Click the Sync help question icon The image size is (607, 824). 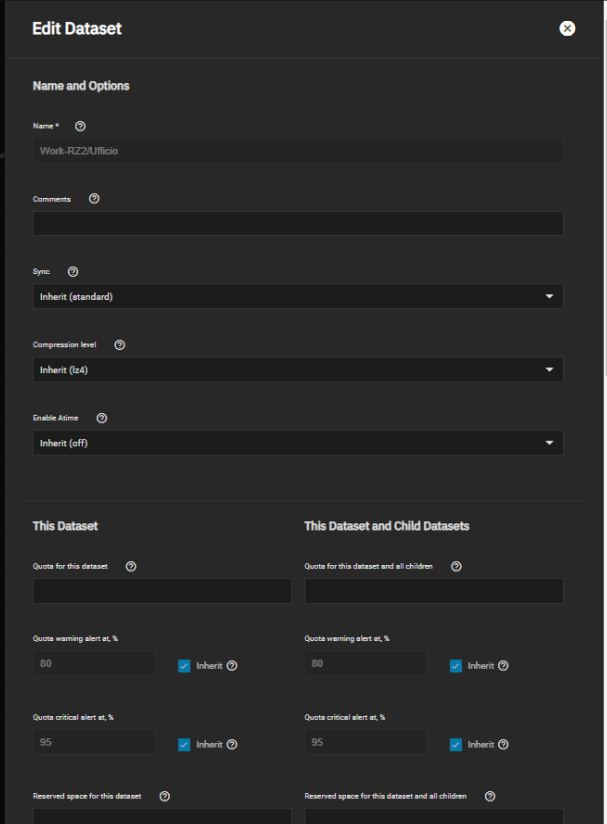[x=73, y=272]
